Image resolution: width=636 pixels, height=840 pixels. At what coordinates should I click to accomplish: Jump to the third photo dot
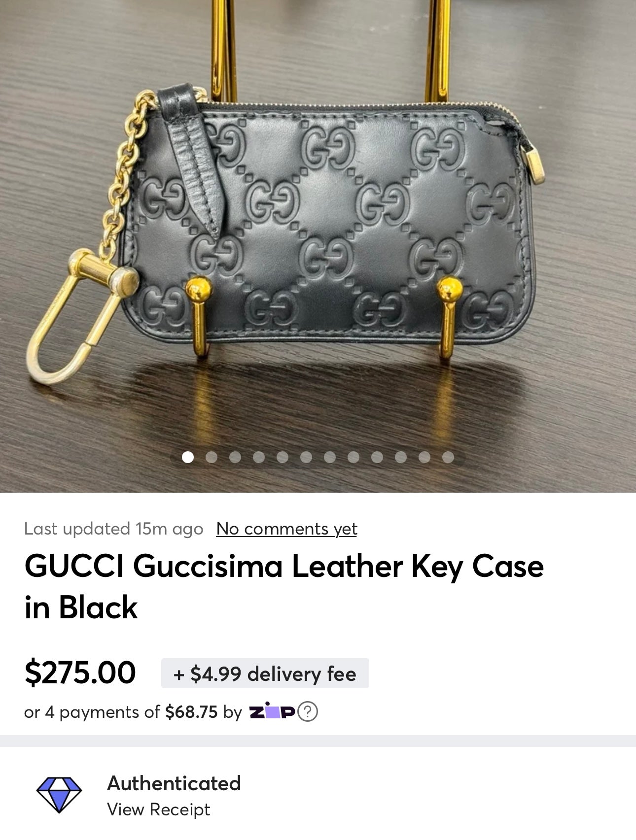(235, 457)
